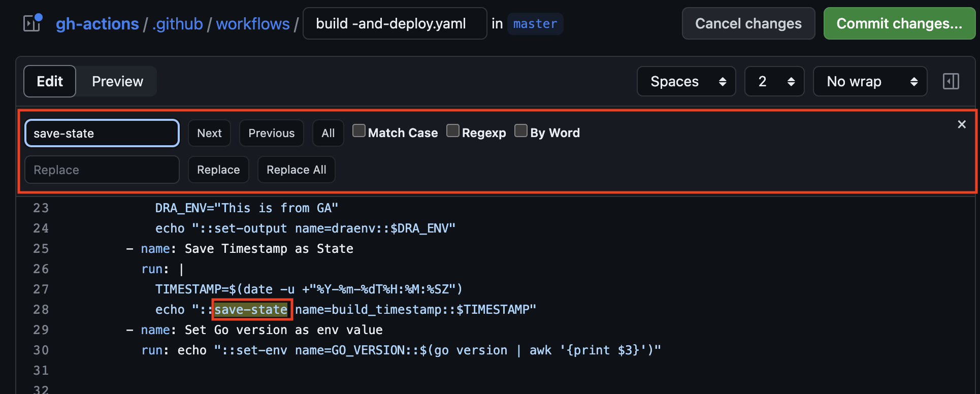980x394 pixels.
Task: Click the Commit changes button
Action: [899, 23]
